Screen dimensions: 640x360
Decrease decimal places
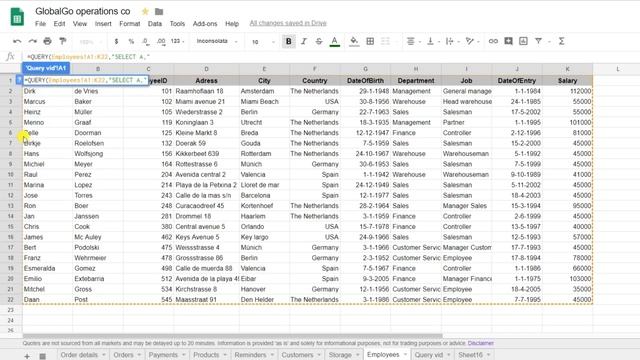click(x=145, y=42)
